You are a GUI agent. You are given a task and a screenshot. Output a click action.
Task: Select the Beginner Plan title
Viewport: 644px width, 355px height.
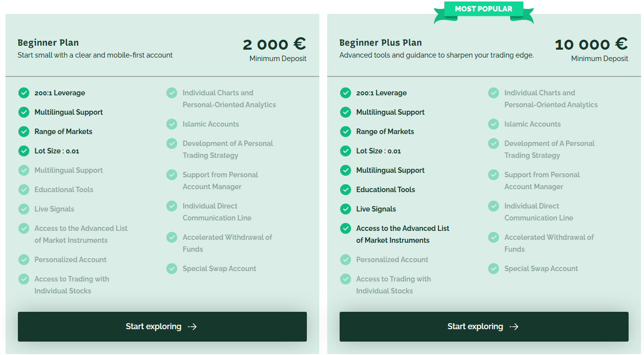tap(48, 43)
